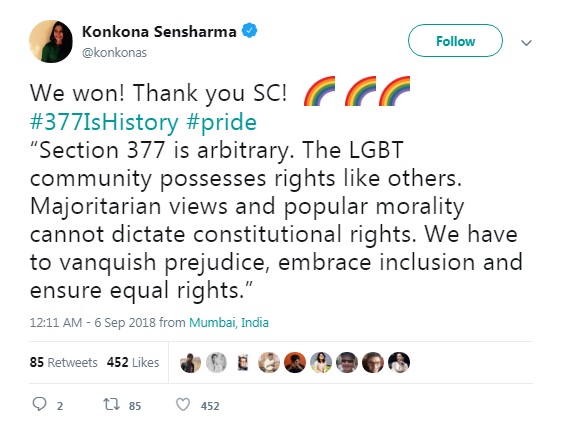Click the grayscale second liker avatar
The image size is (561, 433).
tap(216, 363)
